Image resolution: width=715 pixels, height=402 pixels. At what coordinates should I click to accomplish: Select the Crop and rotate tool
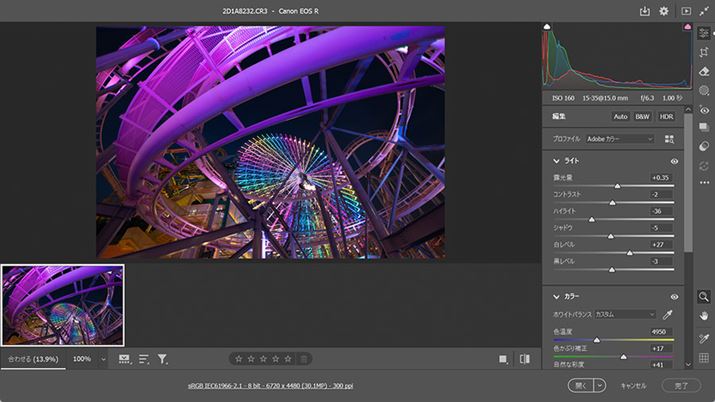(704, 52)
